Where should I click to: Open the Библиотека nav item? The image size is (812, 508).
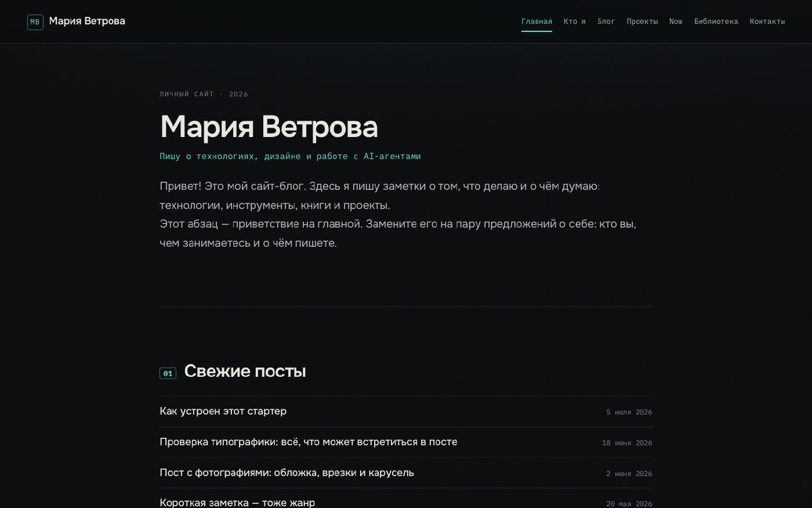point(716,21)
